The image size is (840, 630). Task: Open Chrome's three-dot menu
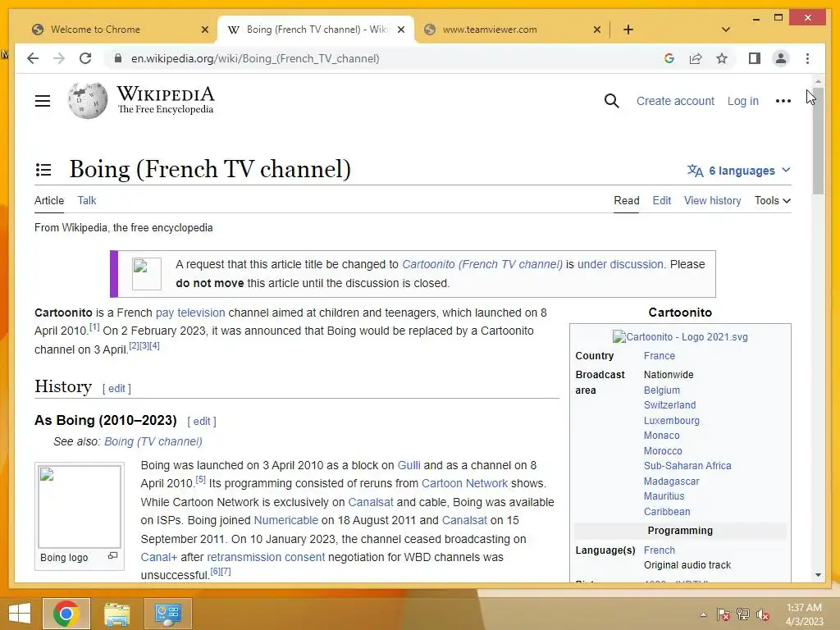tap(807, 58)
